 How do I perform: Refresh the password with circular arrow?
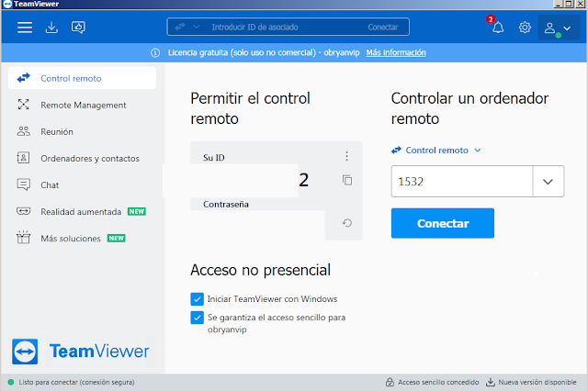pyautogui.click(x=347, y=223)
